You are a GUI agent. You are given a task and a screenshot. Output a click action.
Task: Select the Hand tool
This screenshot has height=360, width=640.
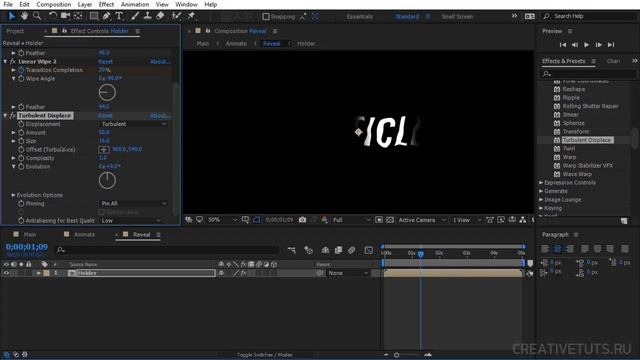click(24, 16)
